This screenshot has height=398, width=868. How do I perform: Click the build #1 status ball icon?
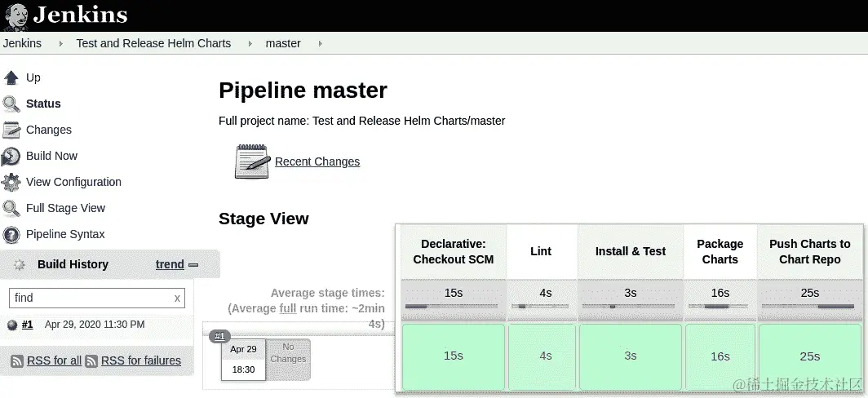click(13, 325)
